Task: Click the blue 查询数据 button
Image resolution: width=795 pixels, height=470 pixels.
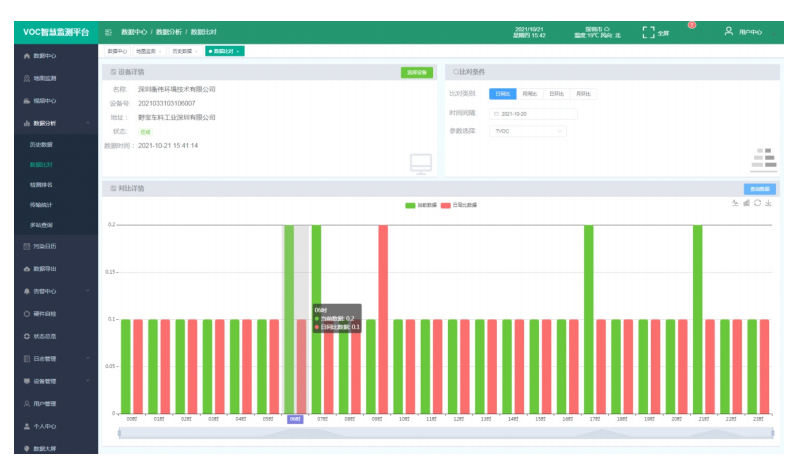Action: (x=760, y=189)
